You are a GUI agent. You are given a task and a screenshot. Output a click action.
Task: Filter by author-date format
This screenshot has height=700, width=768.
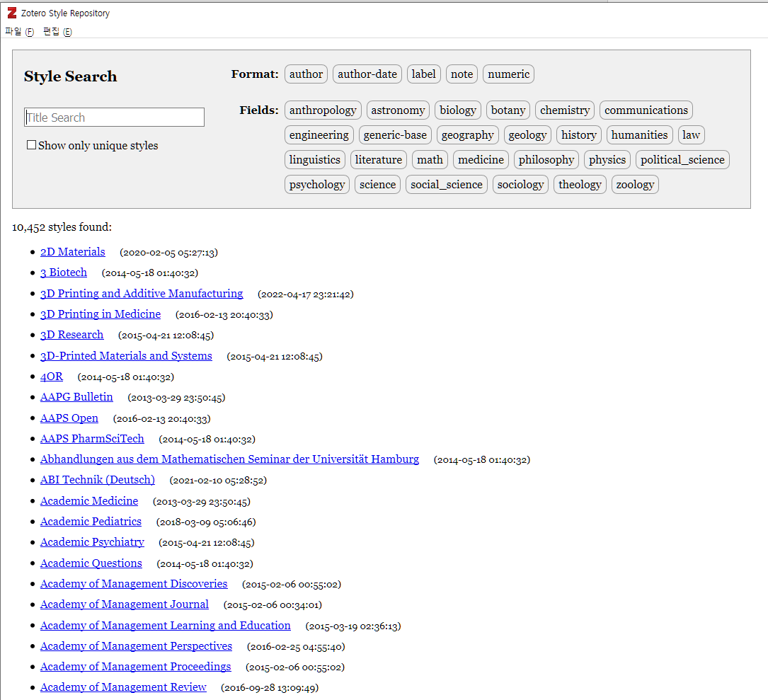[x=367, y=74]
